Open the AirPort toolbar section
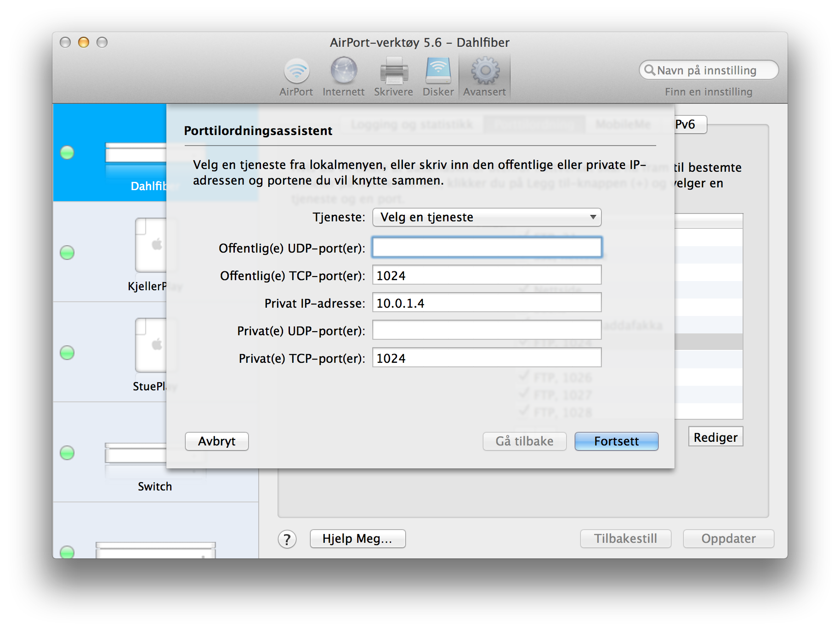Viewport: 840px width, 631px height. (x=296, y=77)
